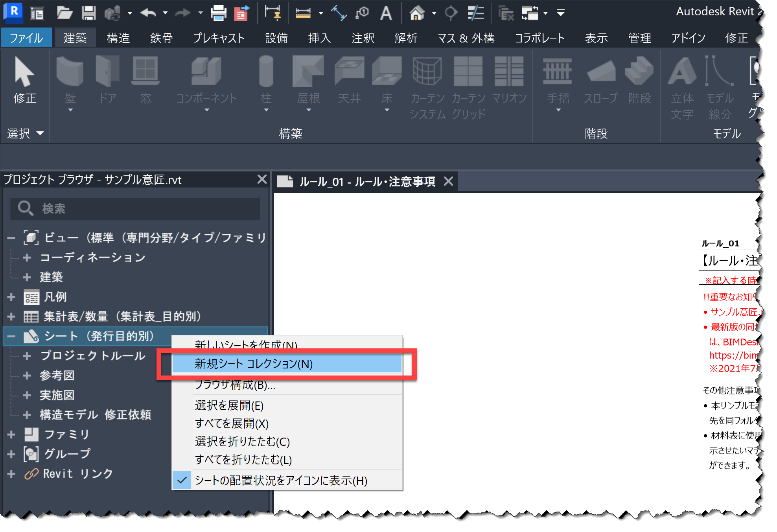This screenshot has height=532, width=777.
Task: Open the ファイル tab
Action: (26, 38)
